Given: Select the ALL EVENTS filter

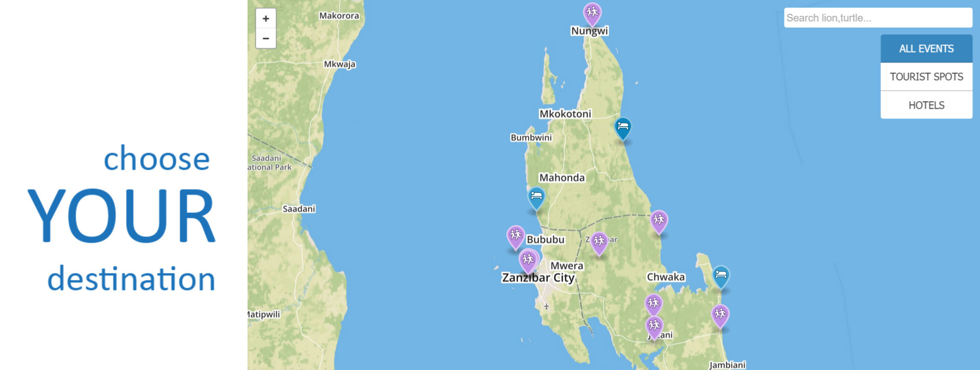Looking at the screenshot, I should pyautogui.click(x=926, y=48).
